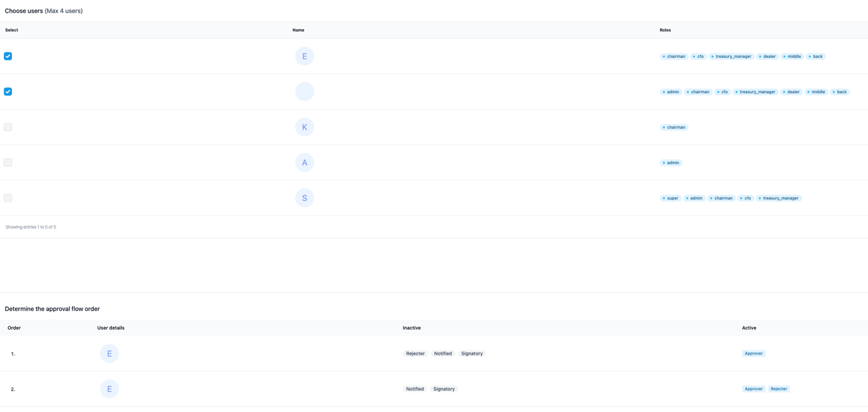Click the blank avatar of the second user
The width and height of the screenshot is (868, 412).
point(304,91)
